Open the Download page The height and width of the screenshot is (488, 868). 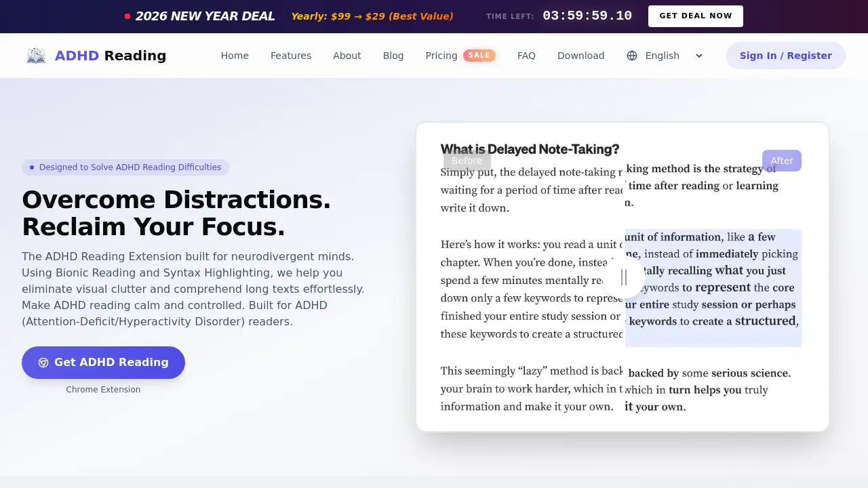(x=581, y=56)
